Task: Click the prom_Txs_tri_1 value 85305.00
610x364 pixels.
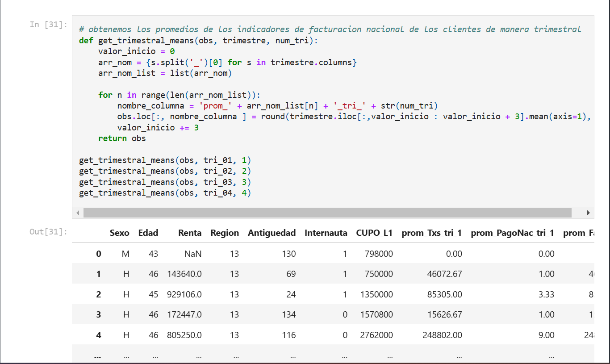Action: click(445, 294)
